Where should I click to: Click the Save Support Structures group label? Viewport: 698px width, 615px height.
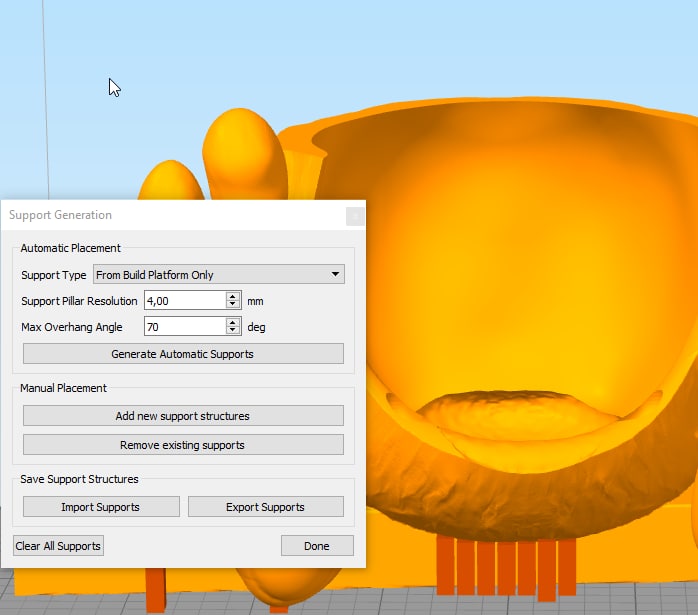[x=79, y=479]
